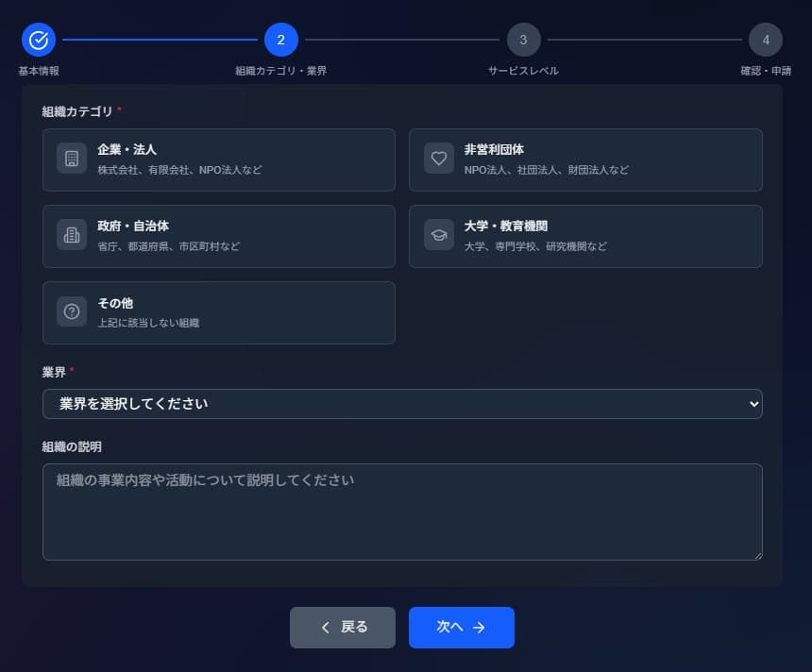Jump to step 4 確認・申請
This screenshot has width=812, height=672.
point(765,40)
